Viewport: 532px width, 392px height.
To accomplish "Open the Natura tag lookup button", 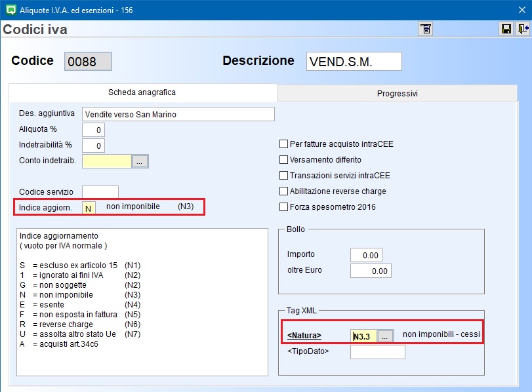I will coord(385,336).
